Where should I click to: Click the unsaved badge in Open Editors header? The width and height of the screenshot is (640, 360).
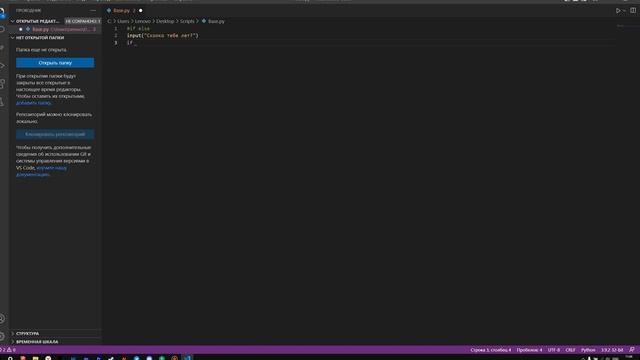click(83, 21)
